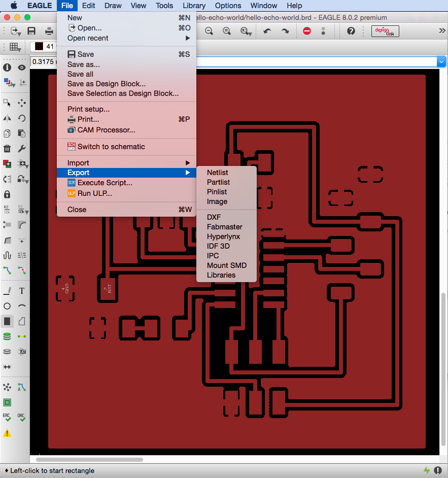Viewport: 448px width, 478px height.
Task: Select the Line draw tool
Action: [x=7, y=291]
